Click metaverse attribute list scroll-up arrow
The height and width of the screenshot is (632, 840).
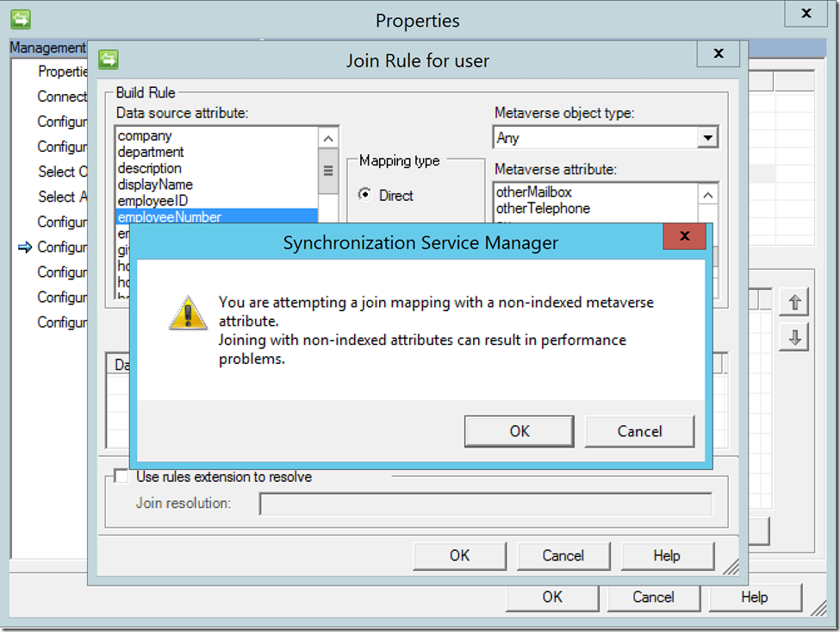click(707, 195)
